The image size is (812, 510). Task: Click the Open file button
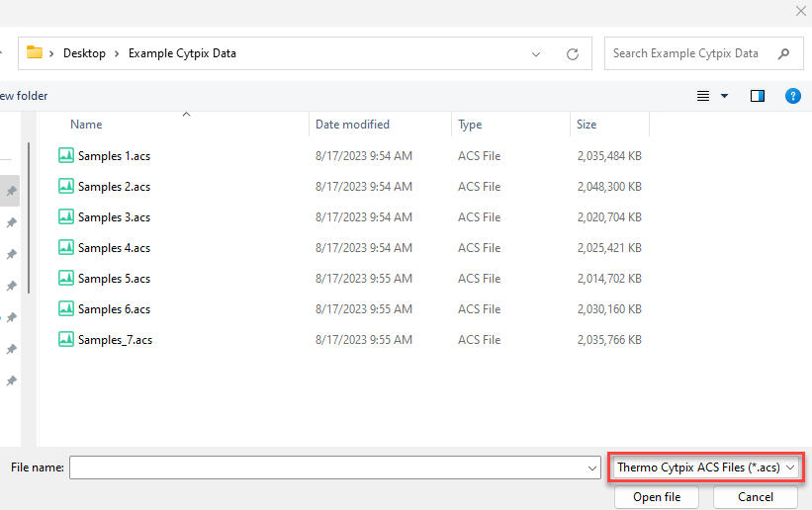[x=656, y=497]
